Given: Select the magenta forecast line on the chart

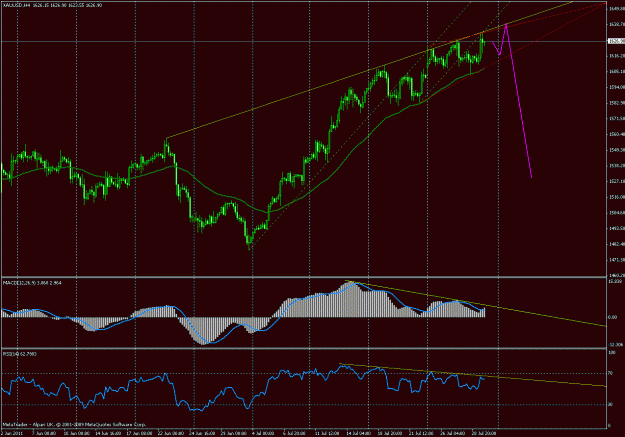Looking at the screenshot, I should (x=519, y=103).
